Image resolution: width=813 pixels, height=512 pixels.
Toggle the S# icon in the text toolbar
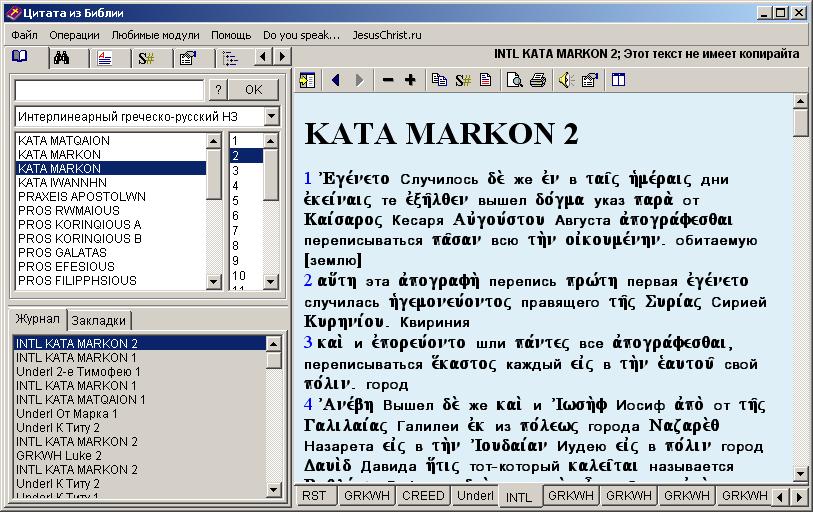463,80
